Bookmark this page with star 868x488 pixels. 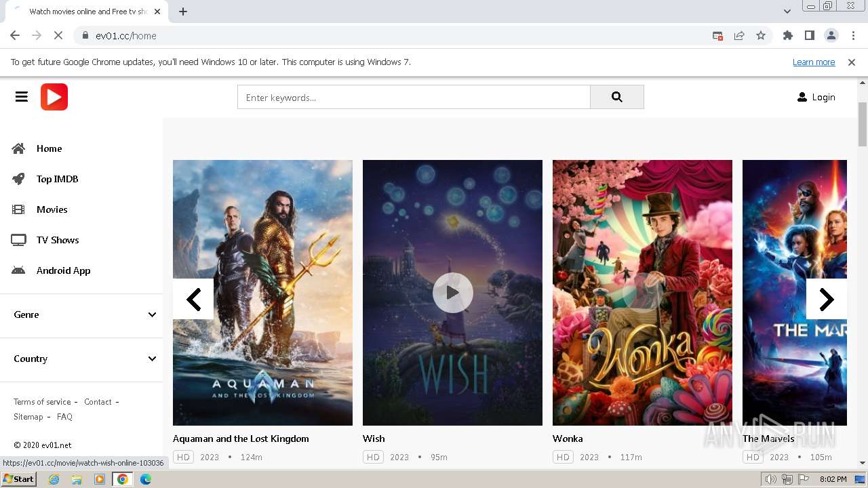click(761, 36)
